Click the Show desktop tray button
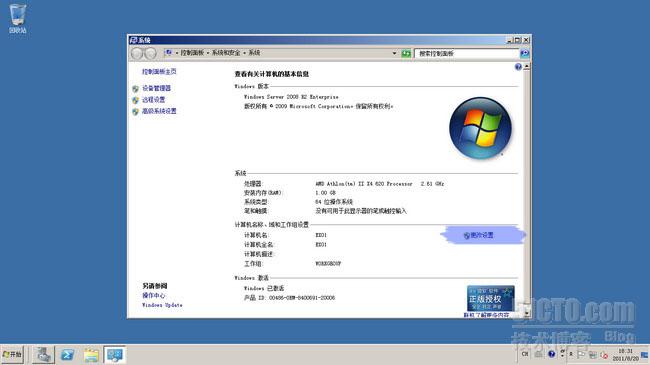 [645, 355]
